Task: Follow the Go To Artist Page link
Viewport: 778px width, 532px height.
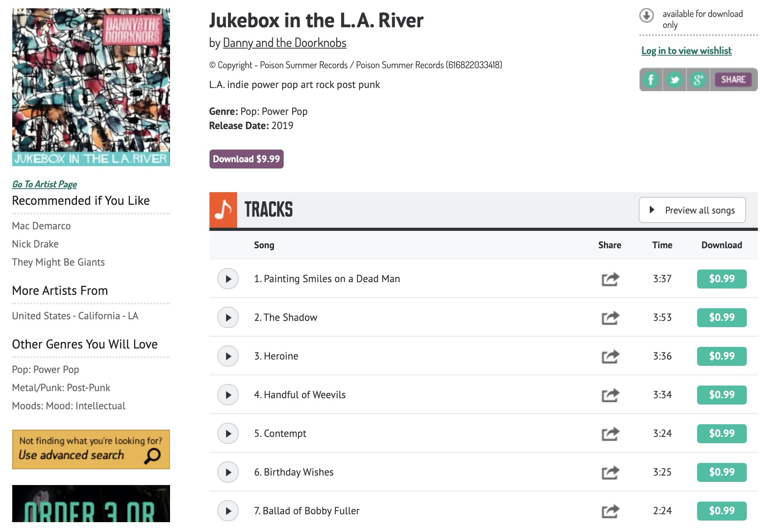Action: (x=45, y=184)
